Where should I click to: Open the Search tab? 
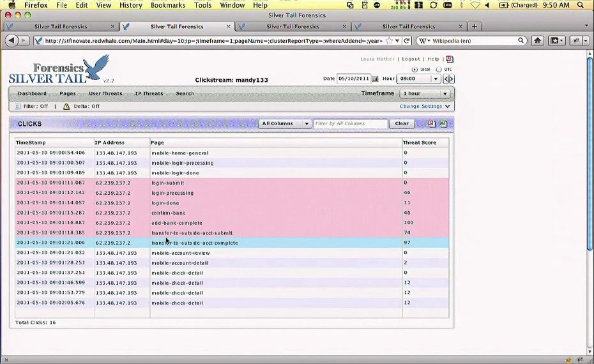185,94
